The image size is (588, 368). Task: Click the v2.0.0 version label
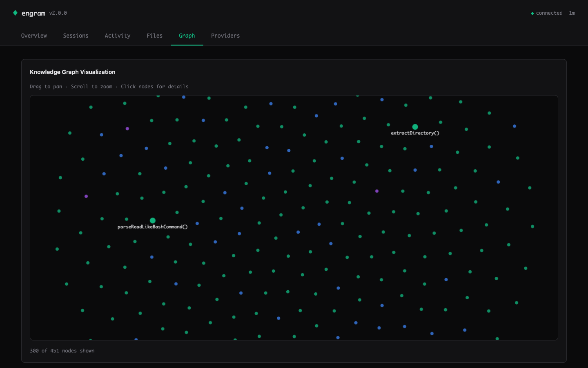point(58,13)
